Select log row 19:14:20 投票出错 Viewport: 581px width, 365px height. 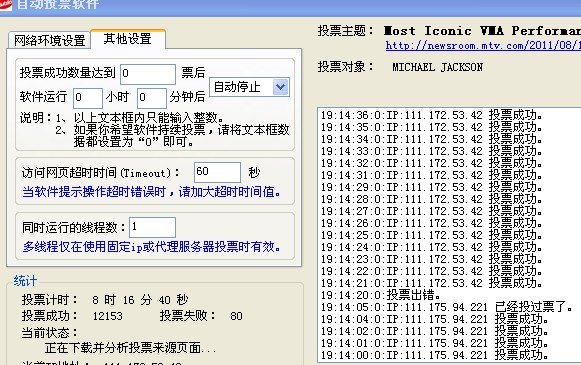(x=381, y=295)
